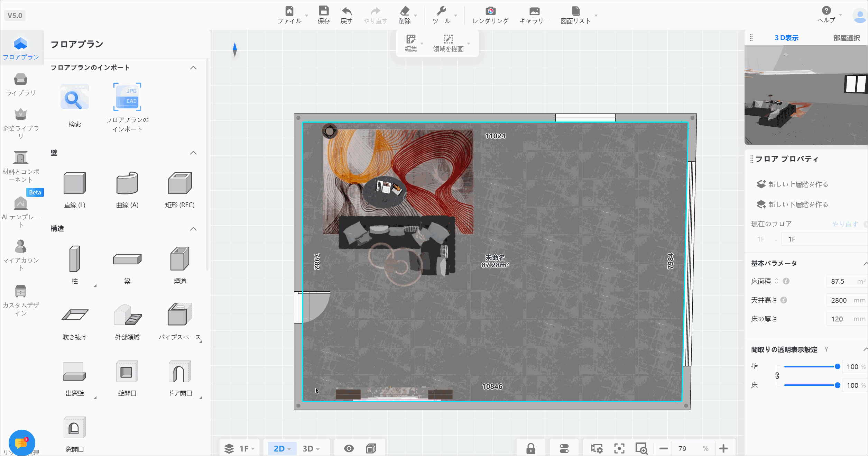Collapse the フロアプランのインポート section

click(193, 68)
